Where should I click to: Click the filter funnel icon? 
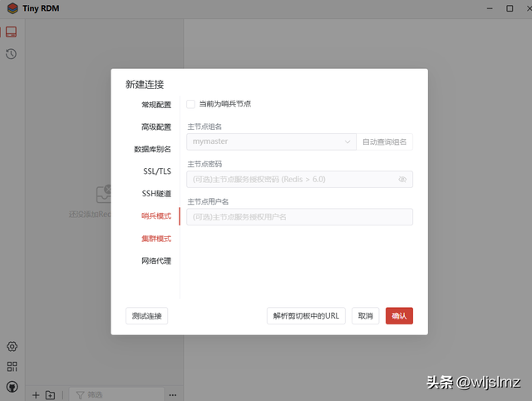coord(80,395)
